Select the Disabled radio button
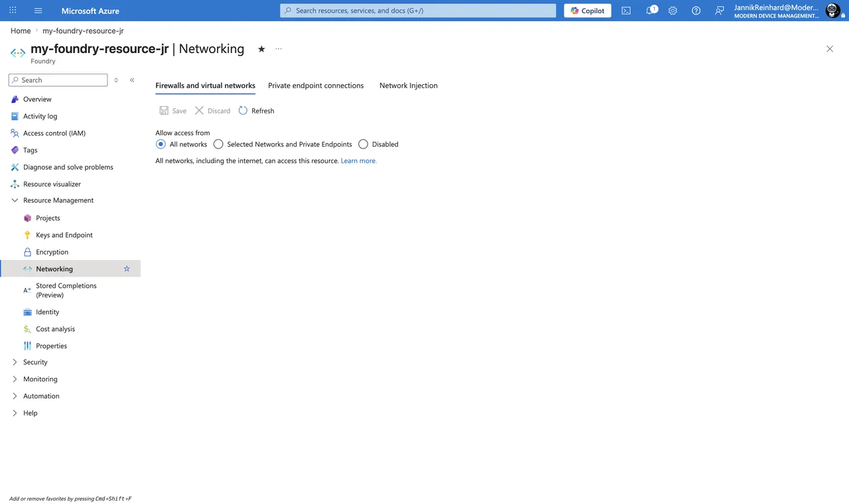The height and width of the screenshot is (504, 849). click(x=363, y=144)
